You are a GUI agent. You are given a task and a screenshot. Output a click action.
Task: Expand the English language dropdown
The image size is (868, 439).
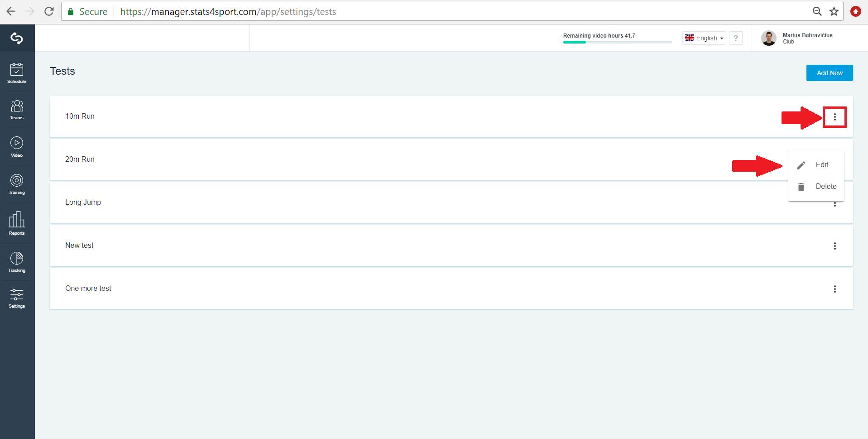tap(704, 38)
